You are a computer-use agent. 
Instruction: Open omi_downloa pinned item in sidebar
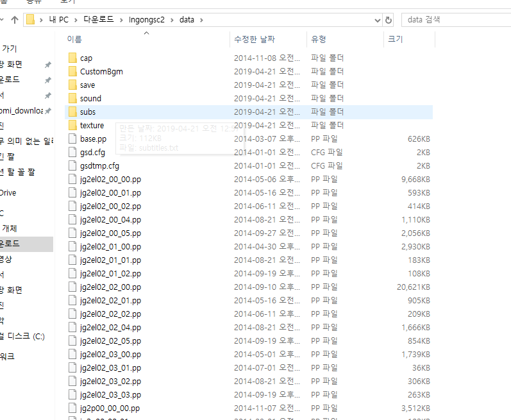pos(22,111)
